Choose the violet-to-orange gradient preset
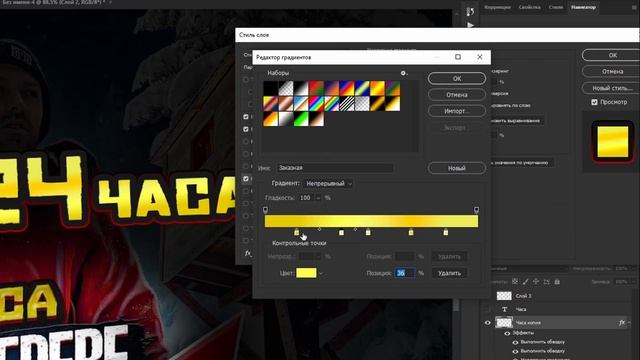Viewport: 640px width, 360px height. pyautogui.click(x=331, y=88)
